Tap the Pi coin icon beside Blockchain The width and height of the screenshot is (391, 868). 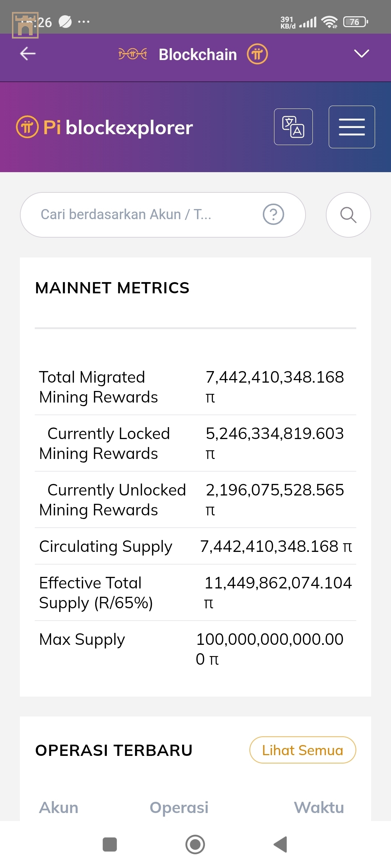[257, 54]
